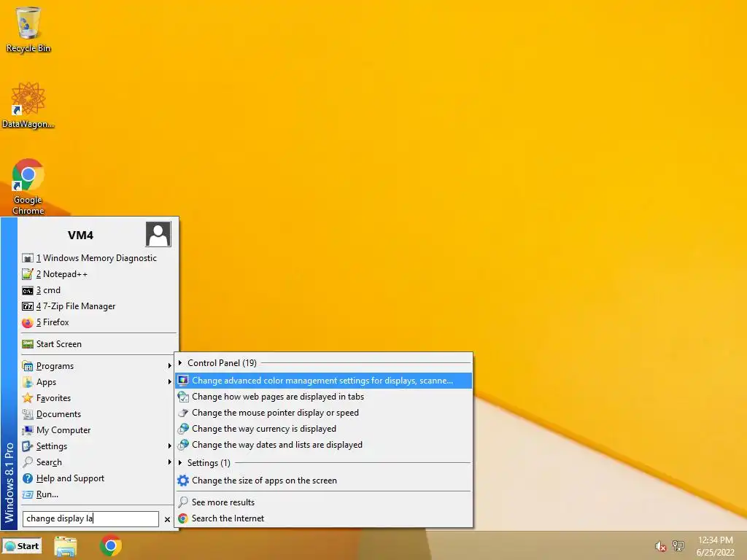Image resolution: width=747 pixels, height=560 pixels.
Task: Click the Search magnifier icon
Action: tap(28, 462)
